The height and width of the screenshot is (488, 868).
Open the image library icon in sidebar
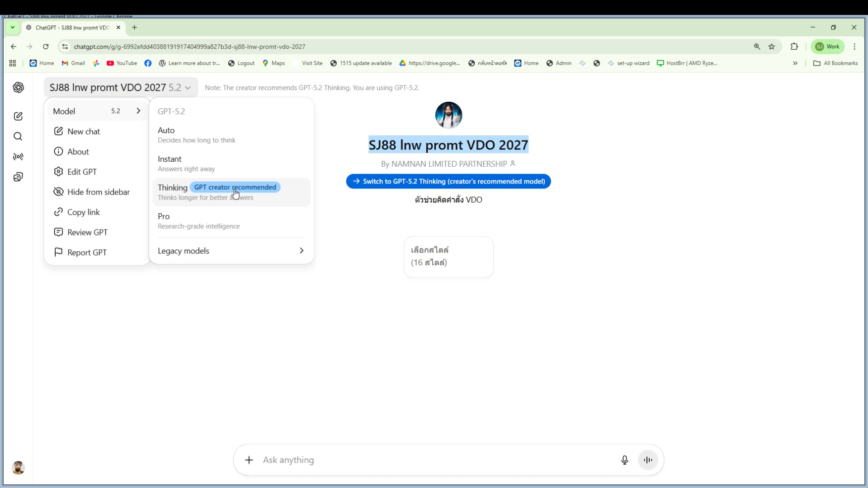click(x=18, y=177)
